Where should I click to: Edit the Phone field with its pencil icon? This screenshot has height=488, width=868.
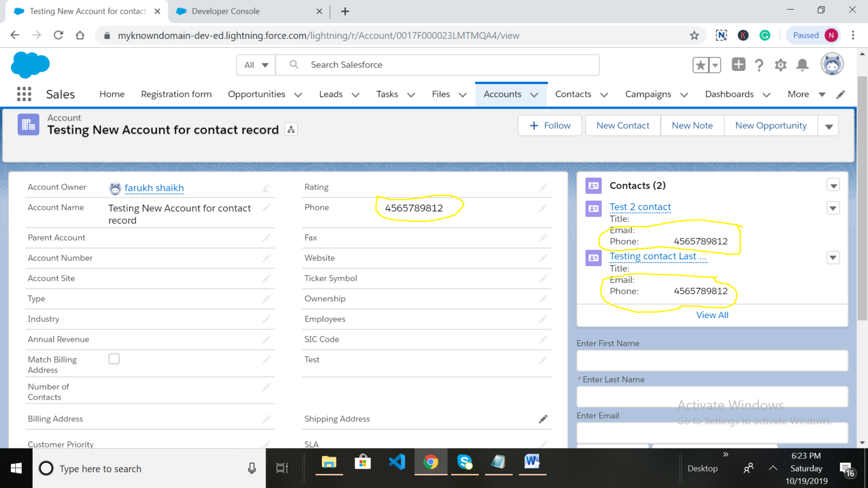542,207
